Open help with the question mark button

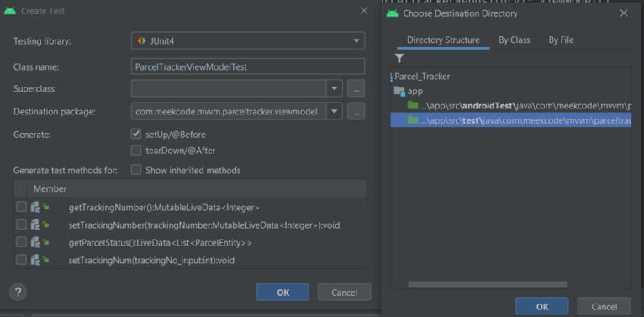pyautogui.click(x=18, y=292)
